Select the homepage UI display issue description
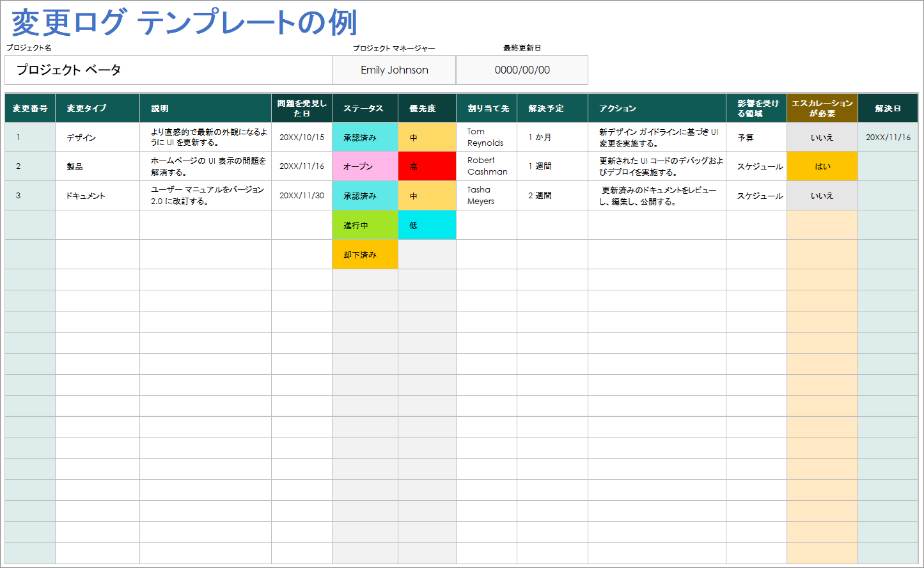 click(205, 166)
